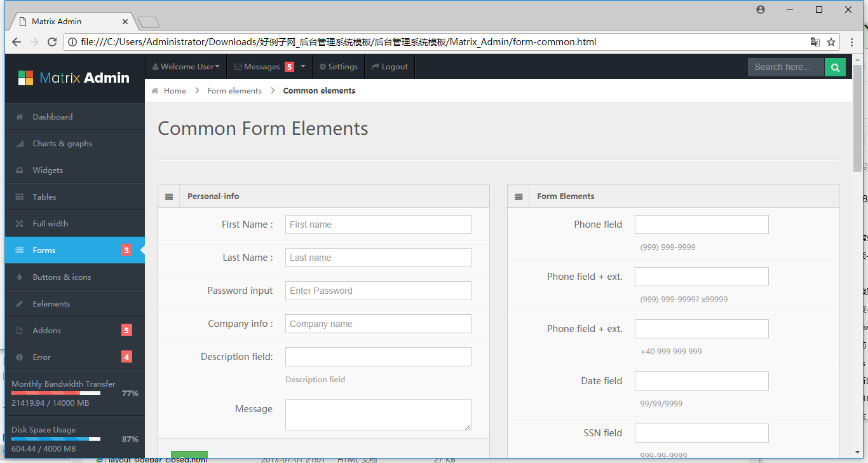
Task: Open Dashboard from sidebar
Action: click(75, 117)
